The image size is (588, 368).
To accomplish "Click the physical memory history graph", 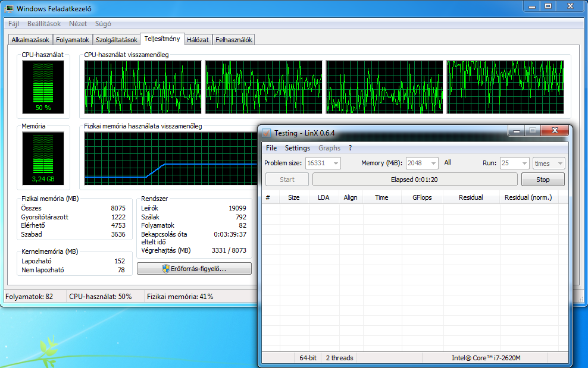I will 171,158.
